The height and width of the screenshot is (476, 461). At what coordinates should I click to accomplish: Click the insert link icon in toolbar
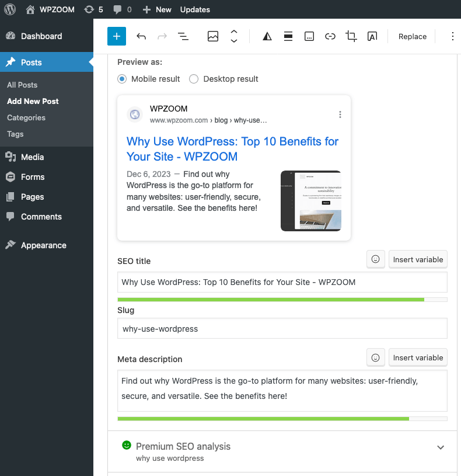click(x=330, y=36)
